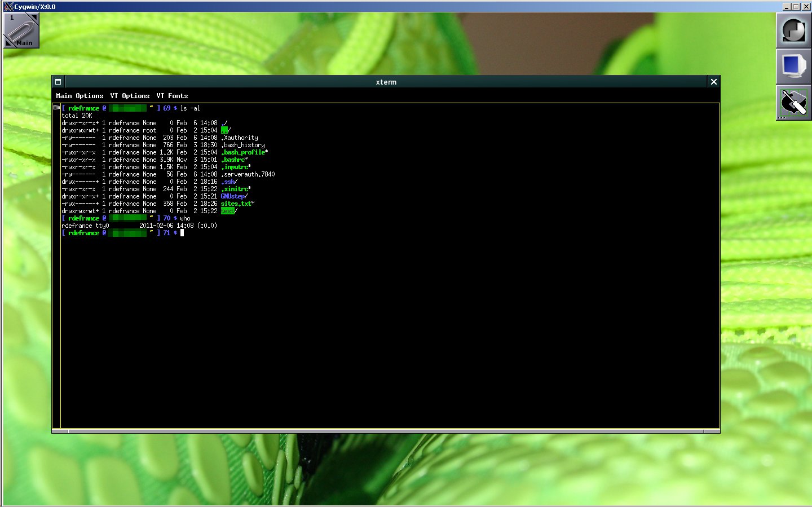Image resolution: width=812 pixels, height=507 pixels.
Task: Close the xterm window with the X button
Action: 714,82
